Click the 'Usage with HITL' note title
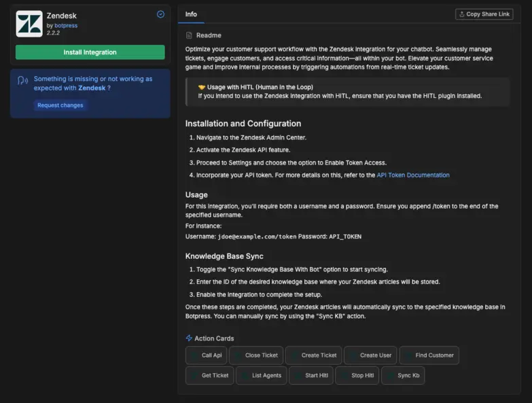Image resolution: width=532 pixels, height=403 pixels. tap(260, 87)
